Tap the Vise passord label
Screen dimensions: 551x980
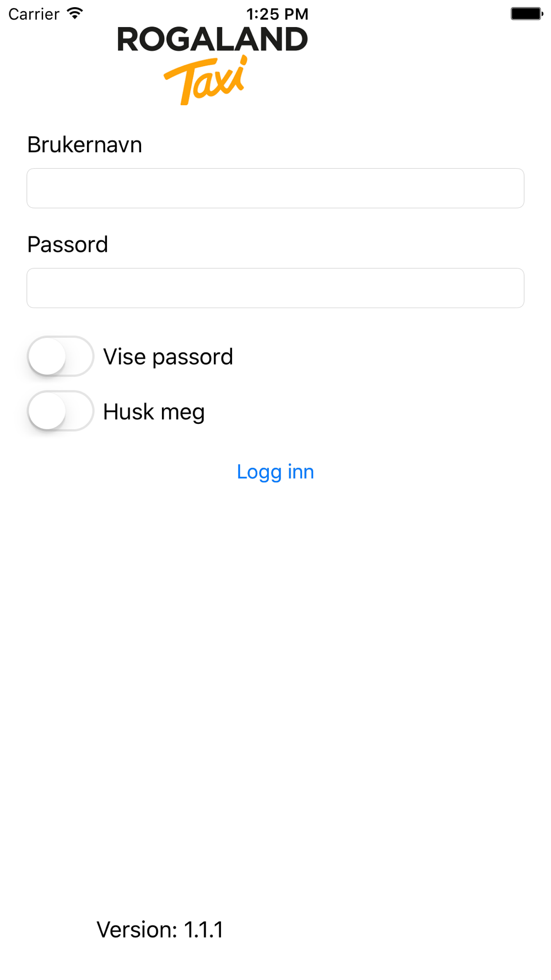point(168,357)
